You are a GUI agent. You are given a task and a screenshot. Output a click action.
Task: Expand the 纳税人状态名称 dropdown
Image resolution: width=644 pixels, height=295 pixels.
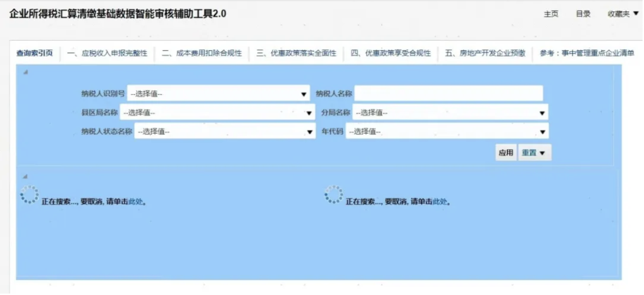225,132
